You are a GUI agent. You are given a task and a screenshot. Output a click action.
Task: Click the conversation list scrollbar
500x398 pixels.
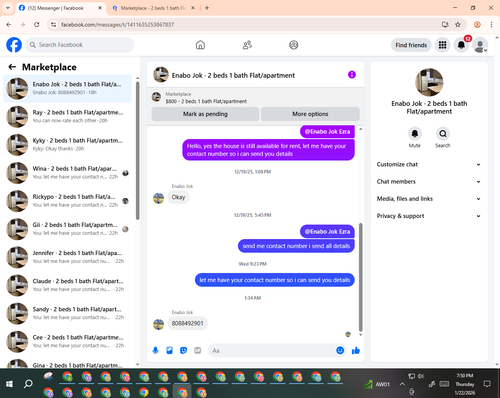(137, 151)
